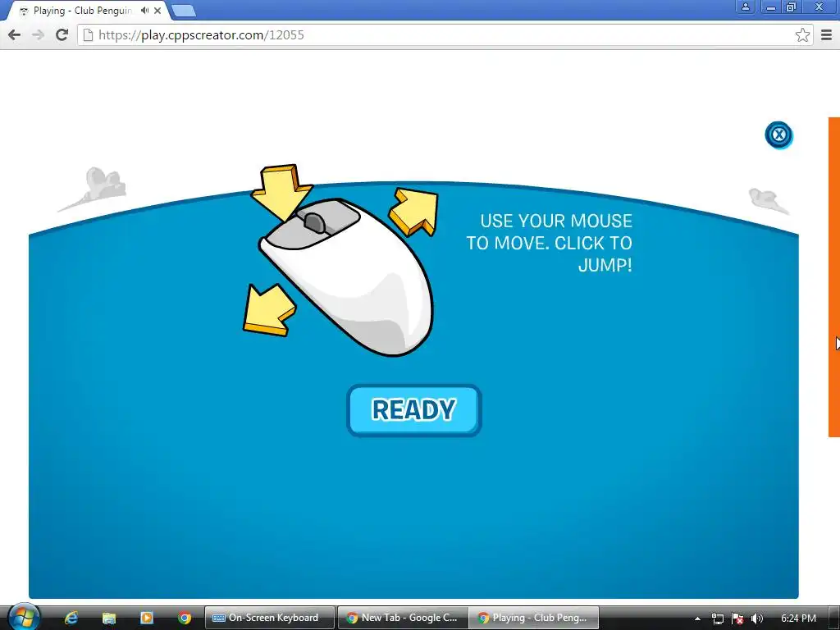Open the Chrome menu
840x630 pixels.
(x=827, y=34)
